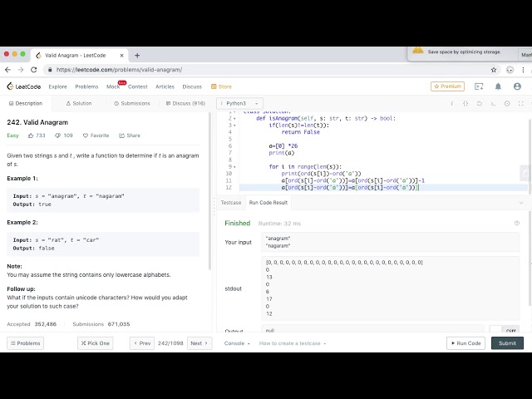The height and width of the screenshot is (399, 532).
Task: Toggle fullscreen editor mode icon
Action: 521,103
